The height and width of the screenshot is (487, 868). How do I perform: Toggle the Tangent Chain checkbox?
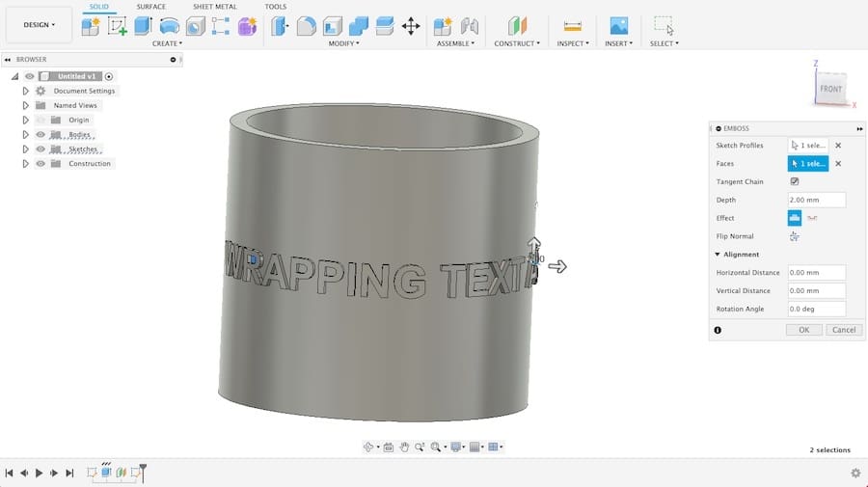click(795, 181)
